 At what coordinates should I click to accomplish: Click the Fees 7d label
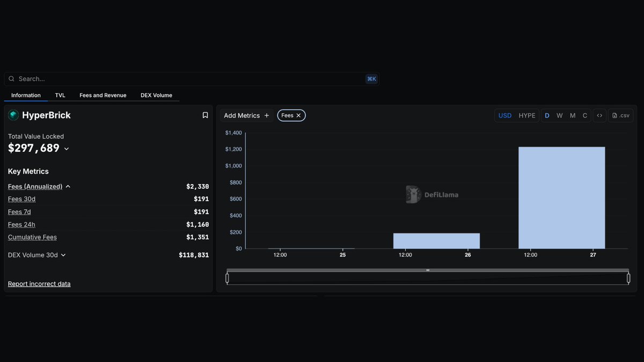tap(19, 212)
